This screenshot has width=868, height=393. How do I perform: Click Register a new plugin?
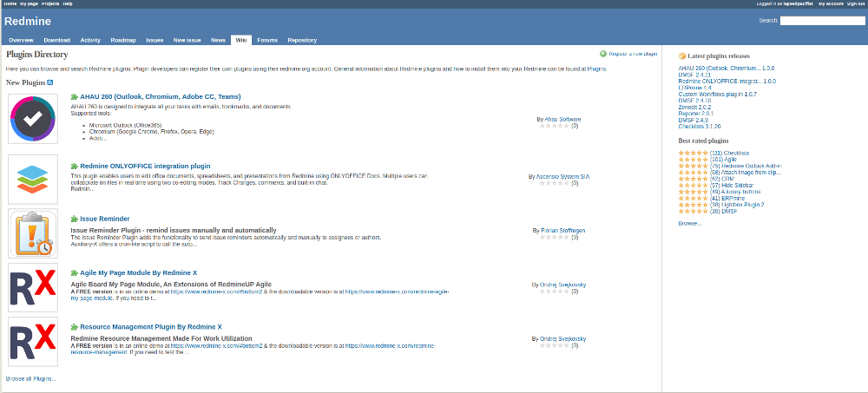[633, 54]
